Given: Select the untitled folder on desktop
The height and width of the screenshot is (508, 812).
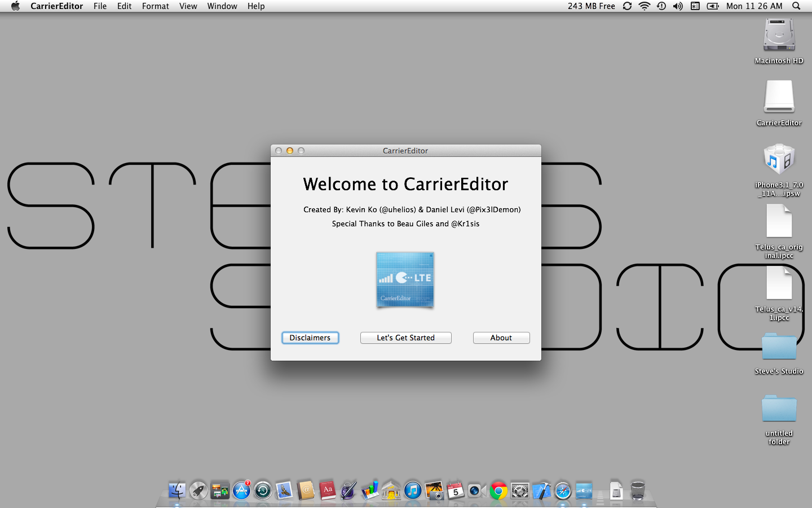Looking at the screenshot, I should click(x=779, y=419).
